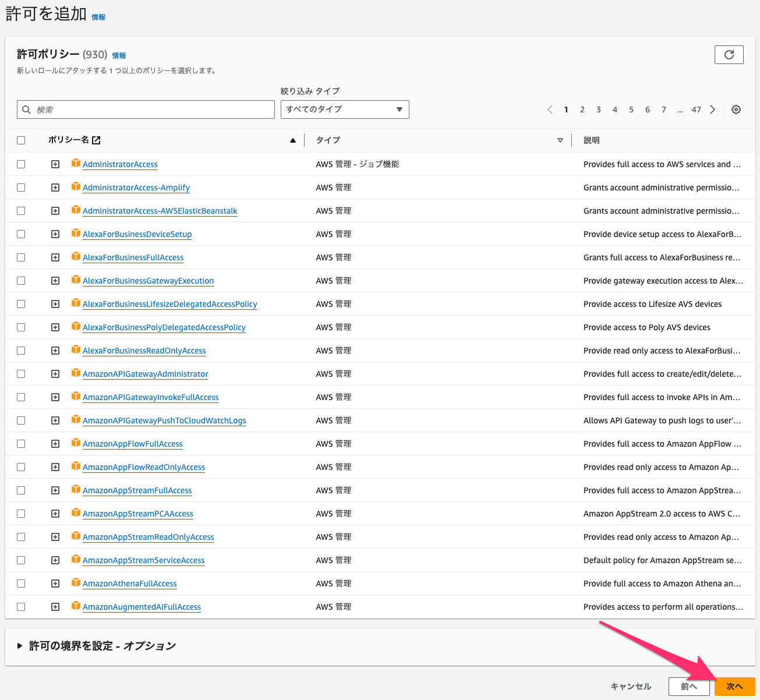Jump to page 7 of policies
Image resolution: width=760 pixels, height=700 pixels.
[664, 109]
